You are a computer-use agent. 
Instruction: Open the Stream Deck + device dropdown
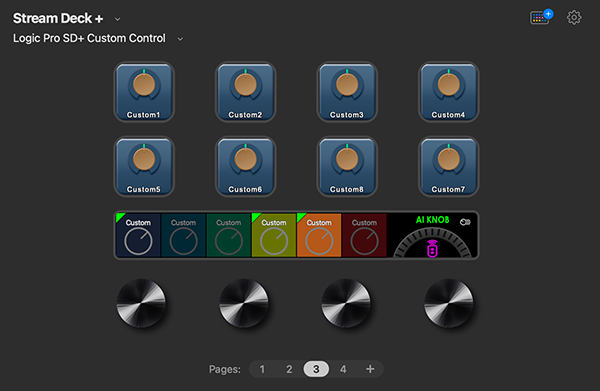click(117, 19)
